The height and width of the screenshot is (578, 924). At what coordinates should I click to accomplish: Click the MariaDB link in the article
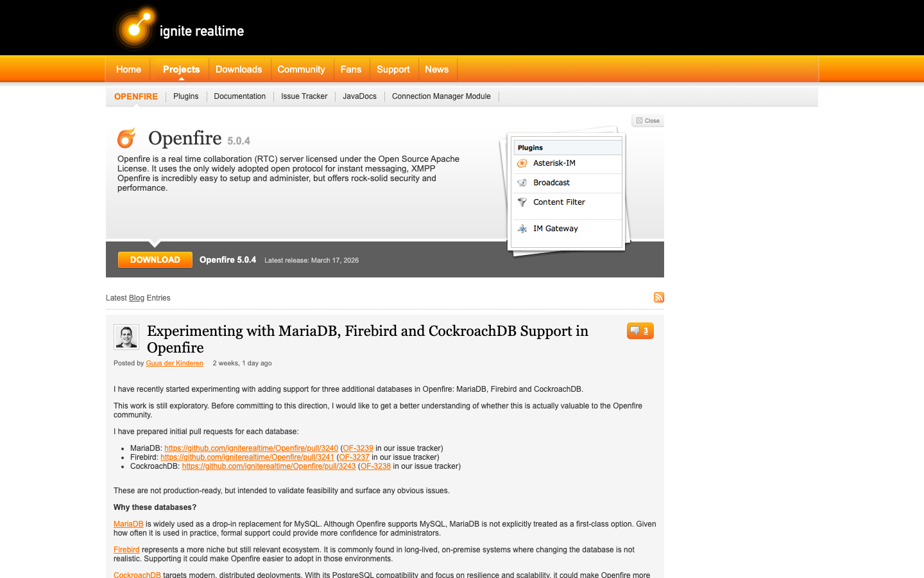128,524
